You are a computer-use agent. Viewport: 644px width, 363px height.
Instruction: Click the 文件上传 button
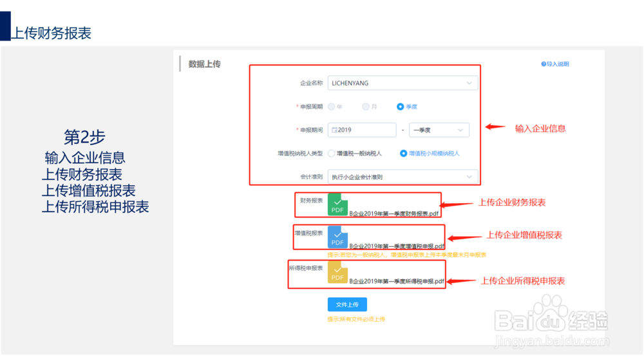click(x=347, y=304)
